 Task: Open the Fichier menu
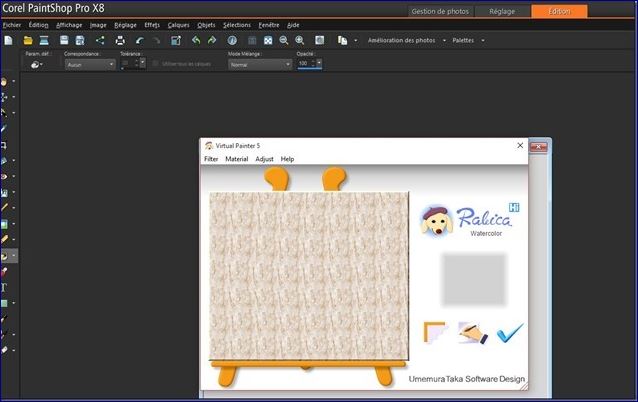(12, 25)
